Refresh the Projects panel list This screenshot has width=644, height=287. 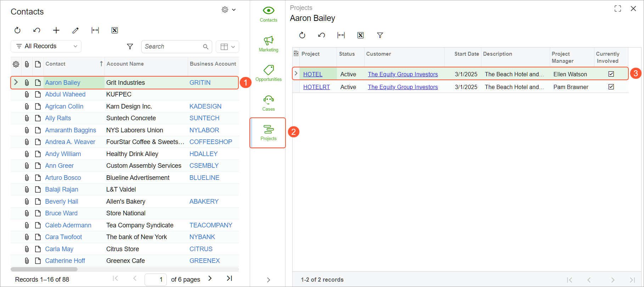302,35
